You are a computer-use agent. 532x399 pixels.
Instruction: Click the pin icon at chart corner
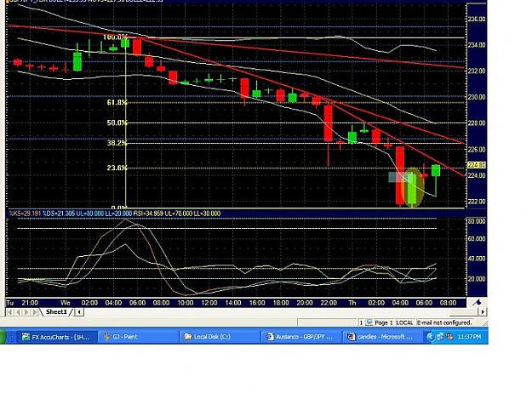(477, 302)
